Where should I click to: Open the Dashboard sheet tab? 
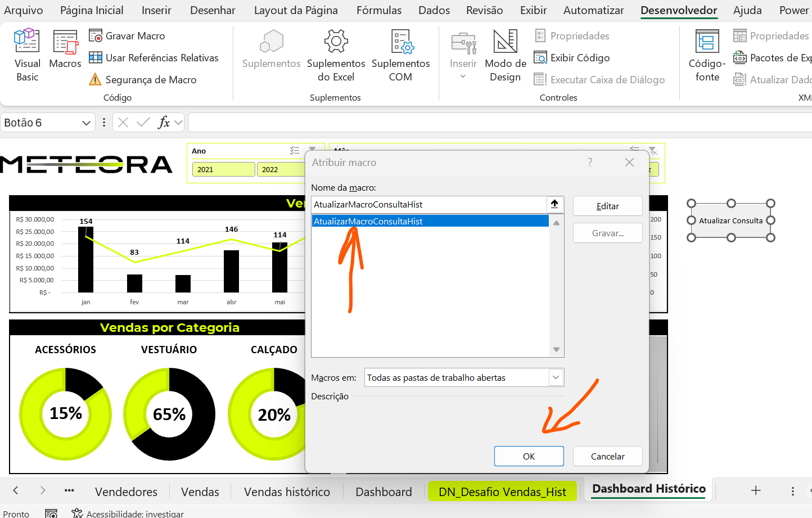pos(384,492)
